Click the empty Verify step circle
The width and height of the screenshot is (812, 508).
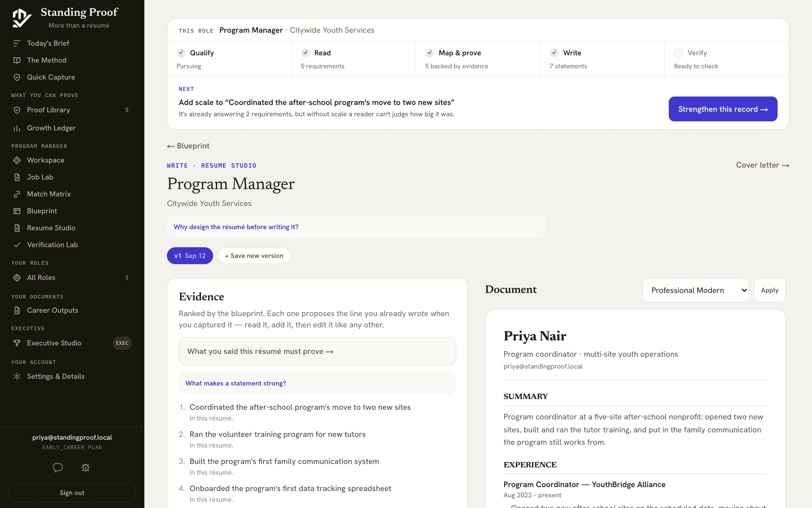tap(678, 53)
